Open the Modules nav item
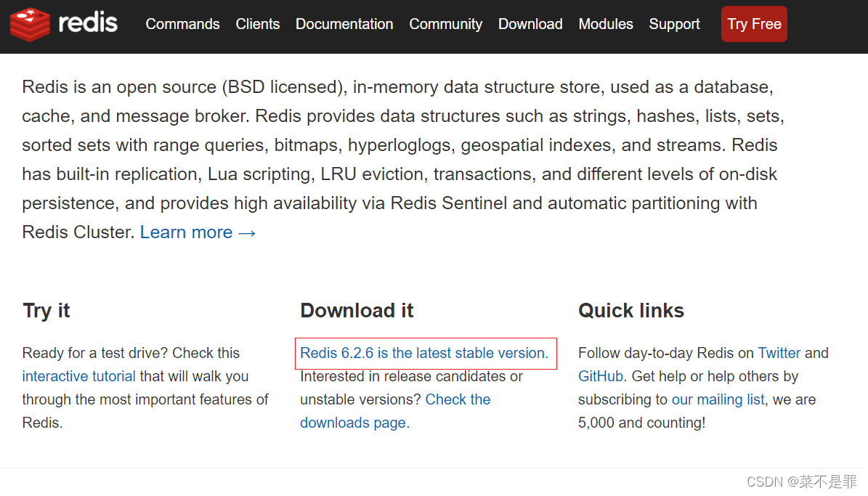 click(606, 24)
